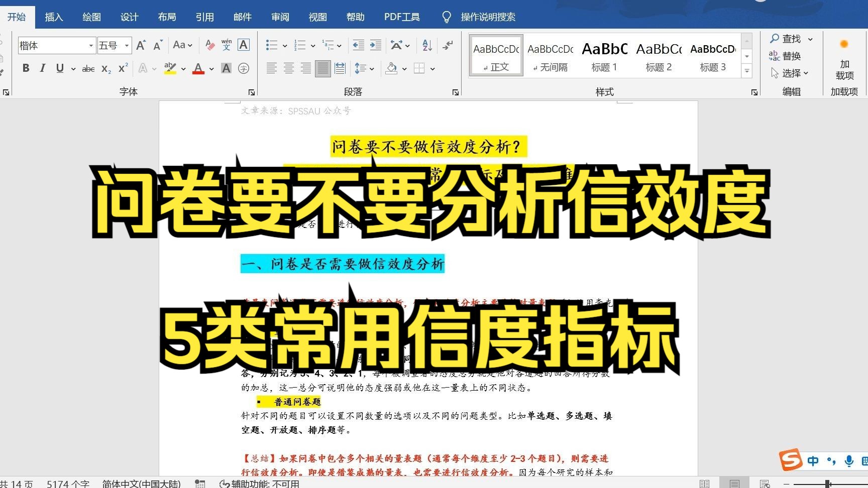Expand Find (查找) dropdown arrow
Image resolution: width=868 pixels, height=488 pixels.
[x=810, y=39]
